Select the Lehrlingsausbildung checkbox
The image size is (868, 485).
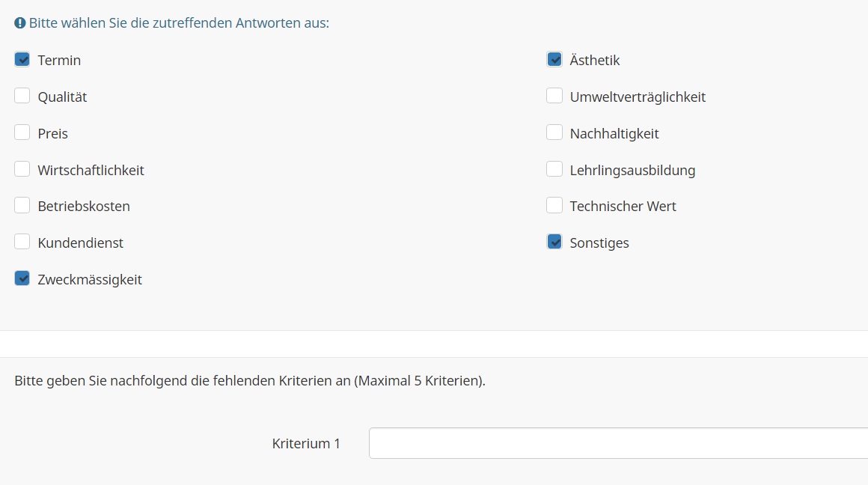(554, 170)
